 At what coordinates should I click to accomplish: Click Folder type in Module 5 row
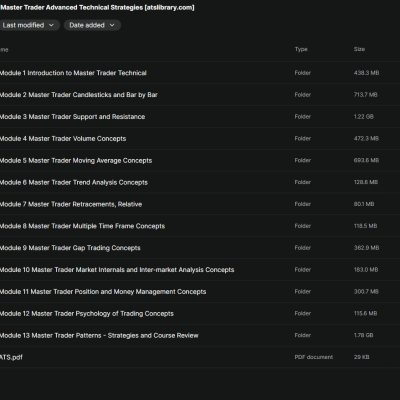coord(303,161)
